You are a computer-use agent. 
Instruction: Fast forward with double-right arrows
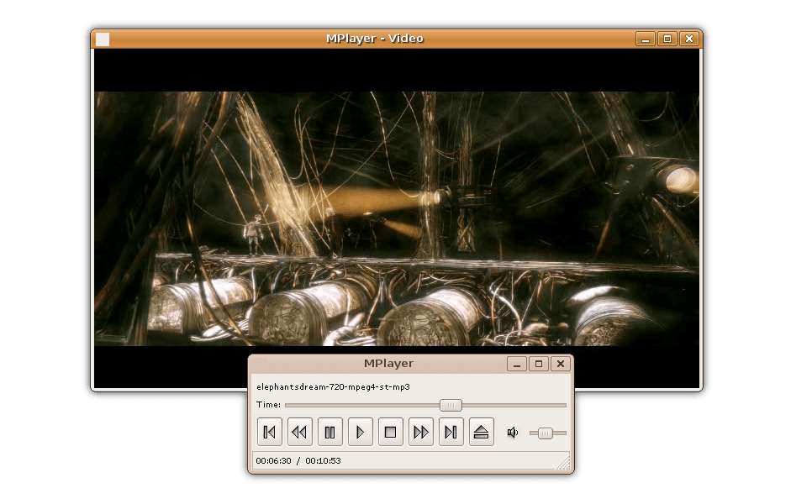pos(421,432)
